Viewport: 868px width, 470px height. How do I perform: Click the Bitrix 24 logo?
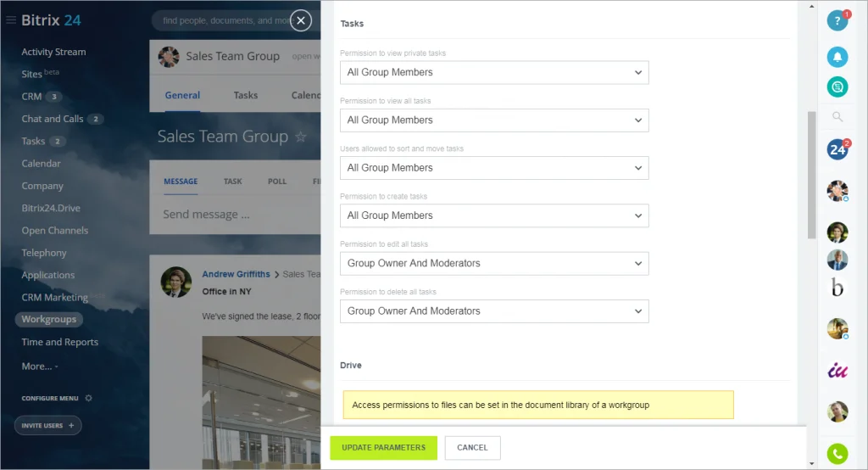point(51,20)
